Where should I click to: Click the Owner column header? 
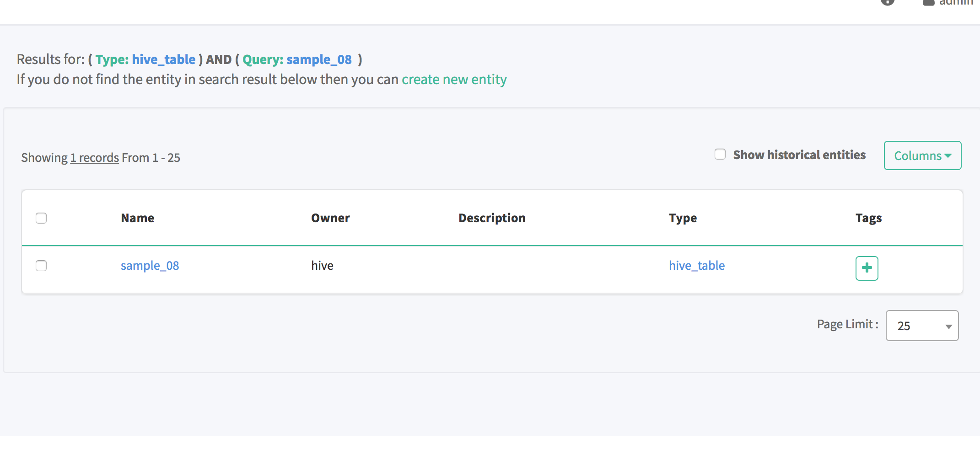coord(330,218)
